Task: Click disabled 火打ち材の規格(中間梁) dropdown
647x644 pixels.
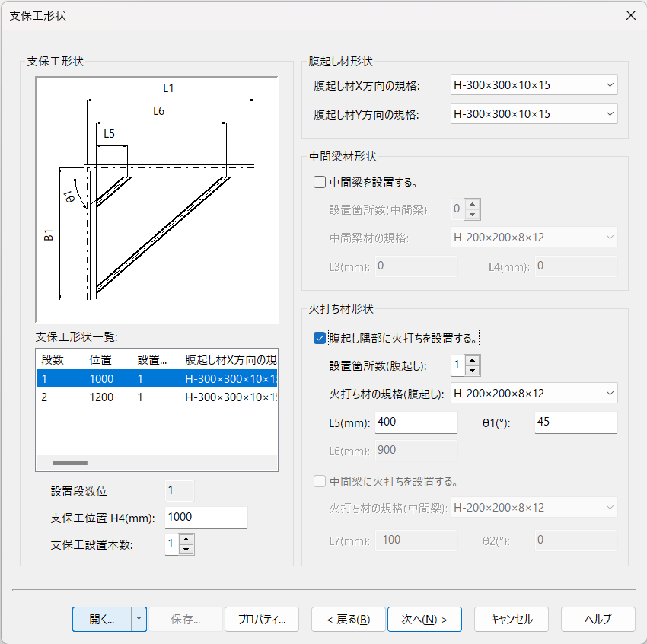Action: [534, 508]
